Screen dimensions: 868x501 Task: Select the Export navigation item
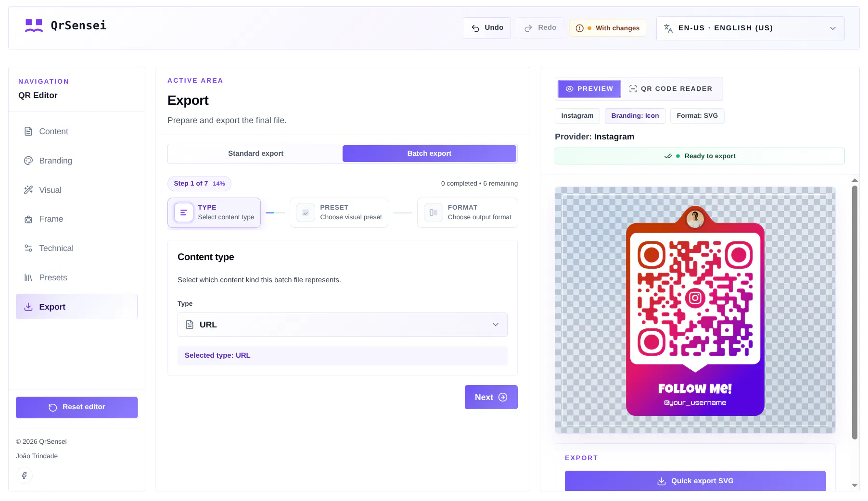77,307
